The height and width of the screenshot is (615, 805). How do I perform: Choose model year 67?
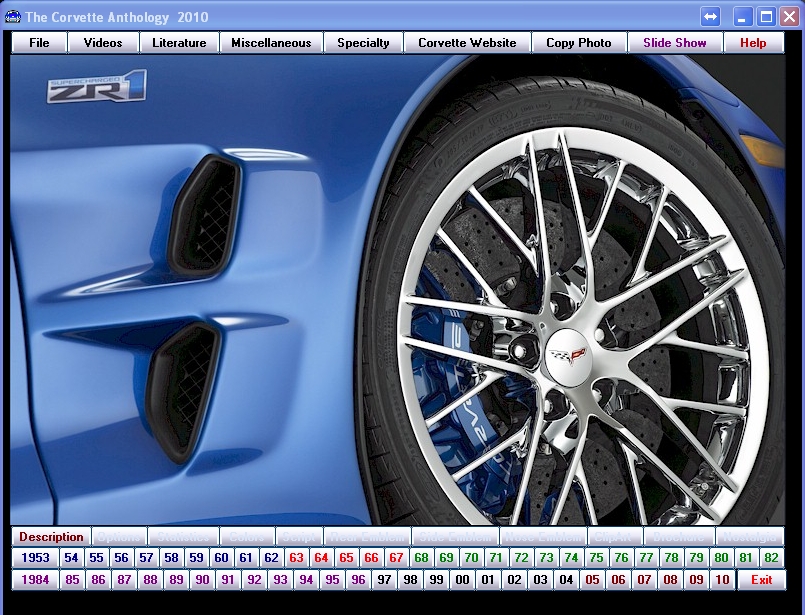[x=396, y=558]
